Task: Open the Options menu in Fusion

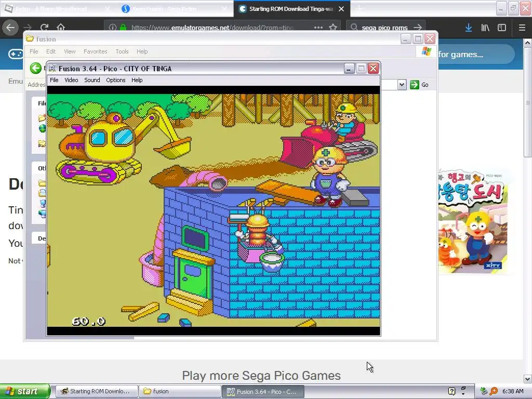Action: [116, 80]
